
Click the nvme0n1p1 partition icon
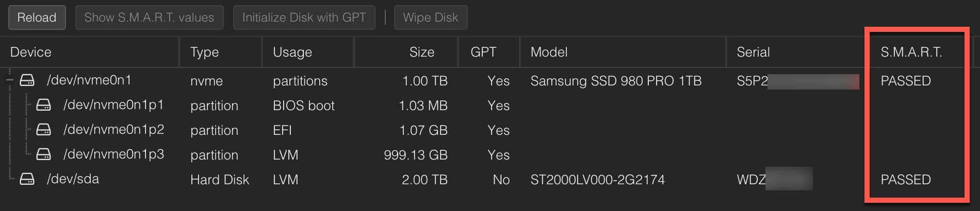43,105
